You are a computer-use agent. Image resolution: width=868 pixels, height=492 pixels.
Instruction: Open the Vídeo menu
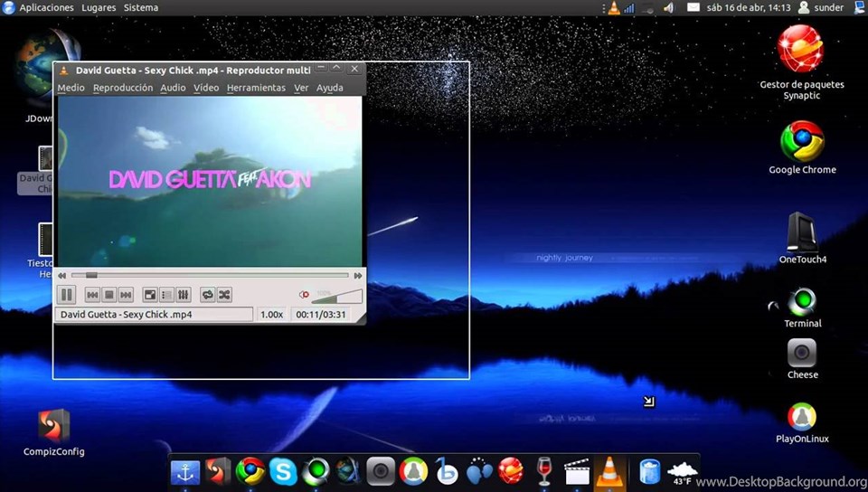206,88
